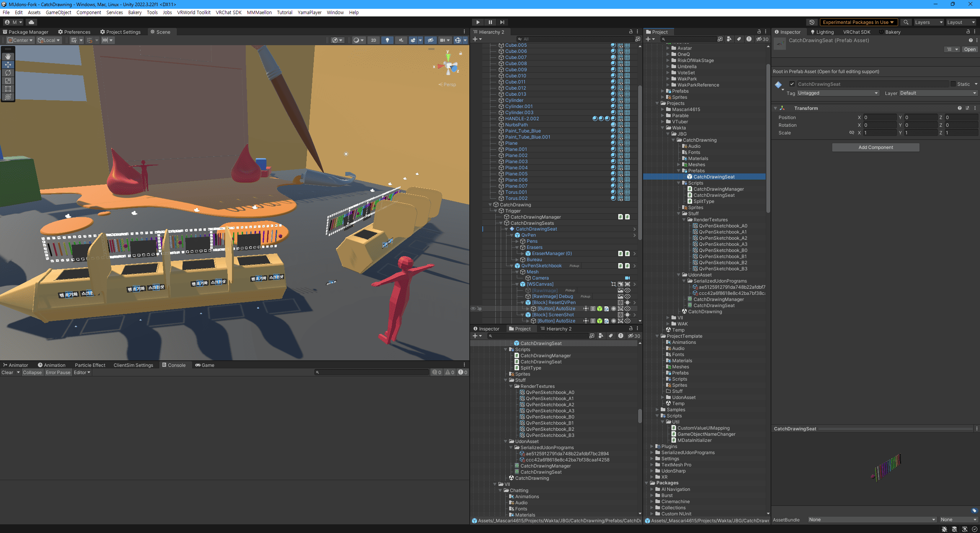
Task: Mute scene audio icon
Action: click(401, 40)
